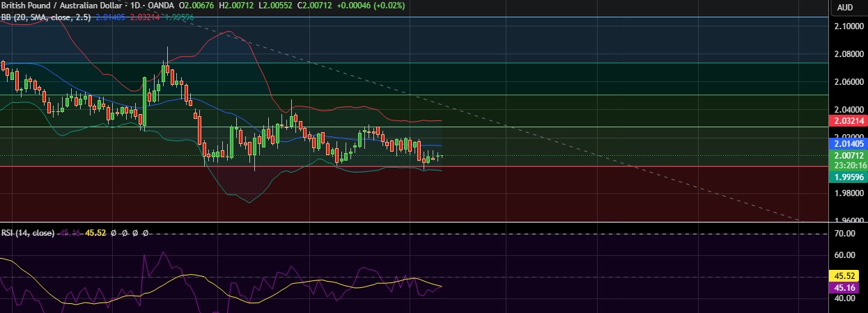Select the RSI (14, close) indicator legend
The width and height of the screenshot is (868, 313).
(x=27, y=234)
